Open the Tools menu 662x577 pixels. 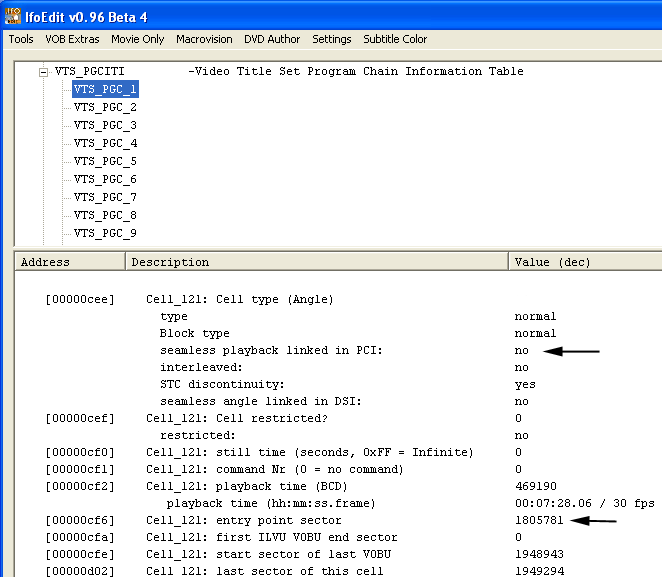21,40
